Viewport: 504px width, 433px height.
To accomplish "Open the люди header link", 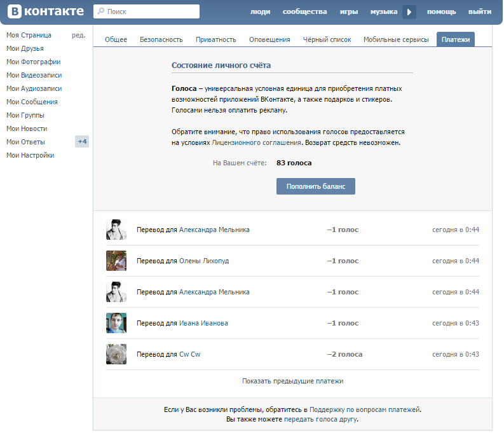I will pos(260,11).
